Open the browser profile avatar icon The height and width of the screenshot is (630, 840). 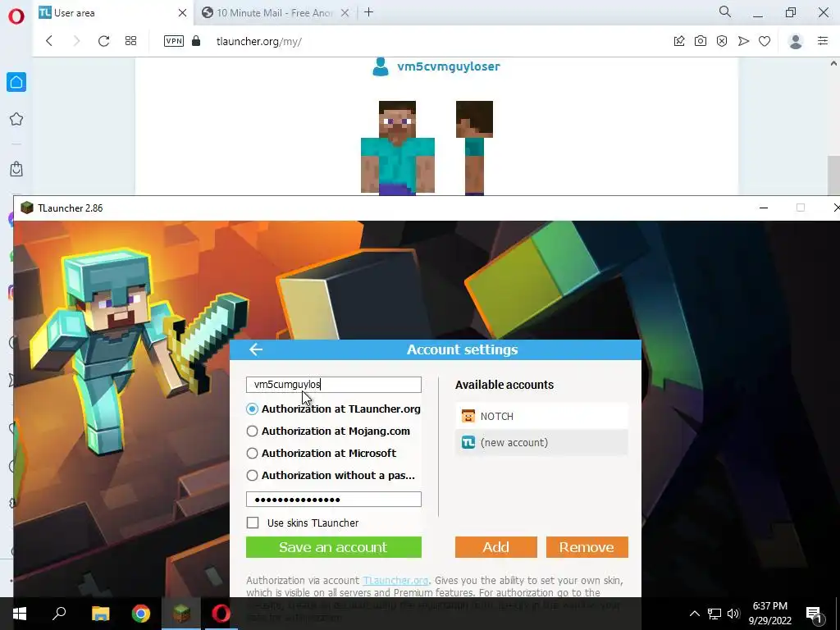click(796, 41)
